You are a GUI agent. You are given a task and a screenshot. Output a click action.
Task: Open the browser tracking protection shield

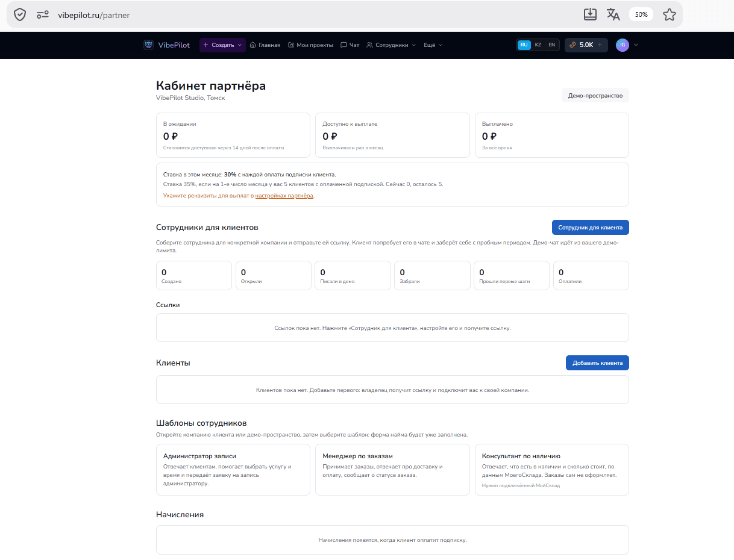pyautogui.click(x=20, y=14)
